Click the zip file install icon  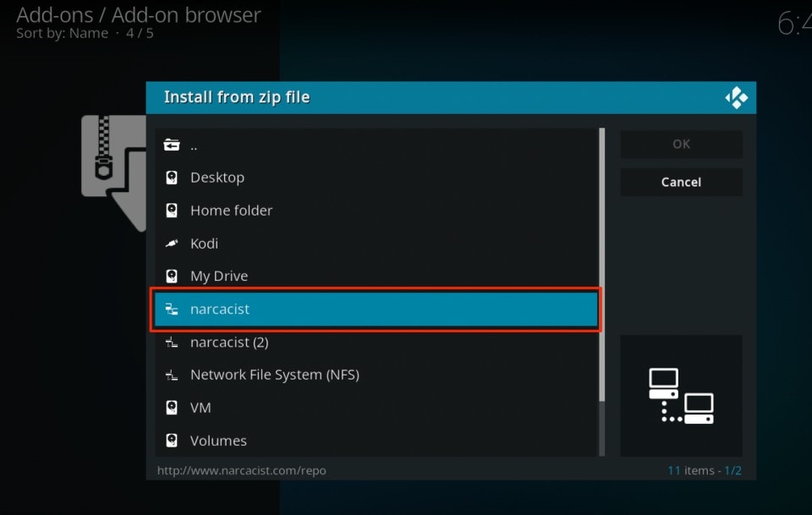114,173
